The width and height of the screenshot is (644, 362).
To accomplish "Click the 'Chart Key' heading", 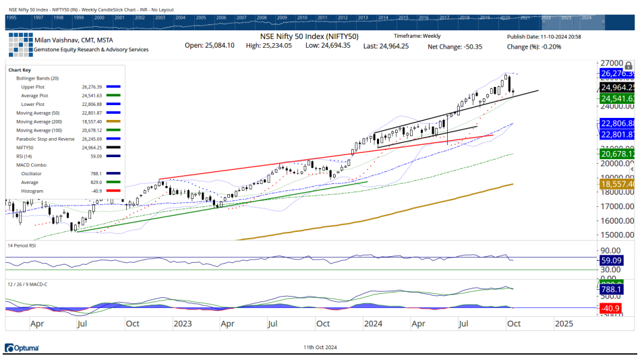I will [x=20, y=70].
